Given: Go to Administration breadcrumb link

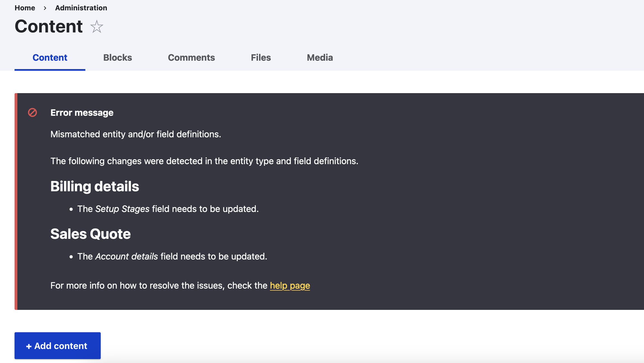Looking at the screenshot, I should (x=81, y=8).
